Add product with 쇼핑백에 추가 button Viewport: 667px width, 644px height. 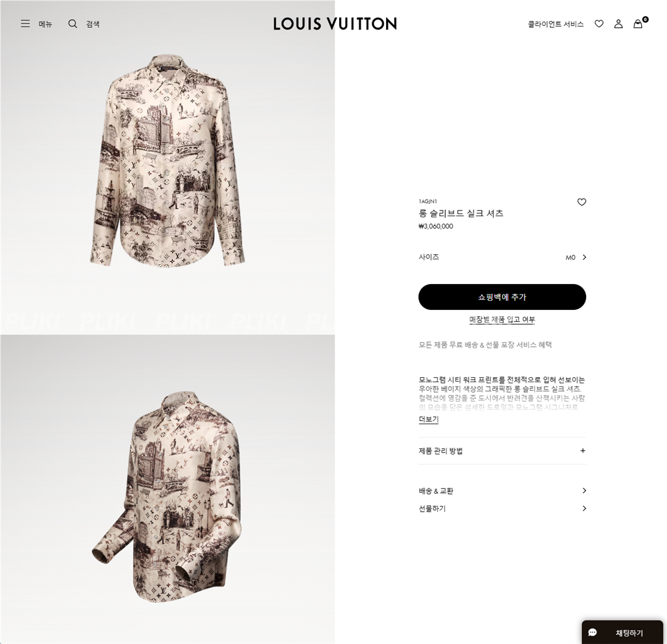(x=502, y=297)
